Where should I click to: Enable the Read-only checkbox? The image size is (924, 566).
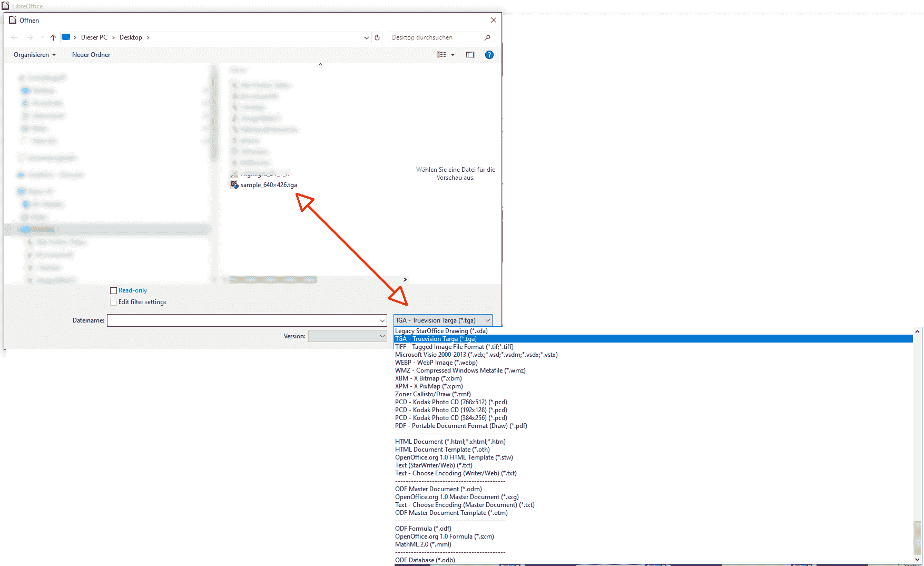[x=113, y=290]
